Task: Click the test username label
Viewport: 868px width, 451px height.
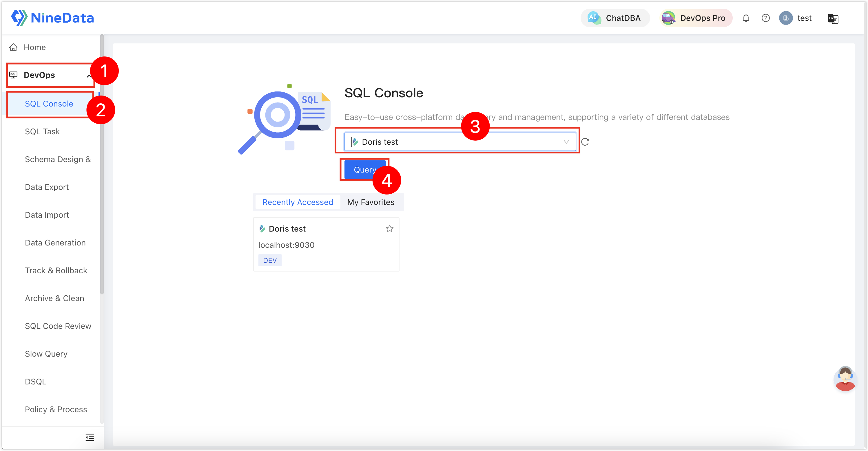Action: click(x=804, y=18)
